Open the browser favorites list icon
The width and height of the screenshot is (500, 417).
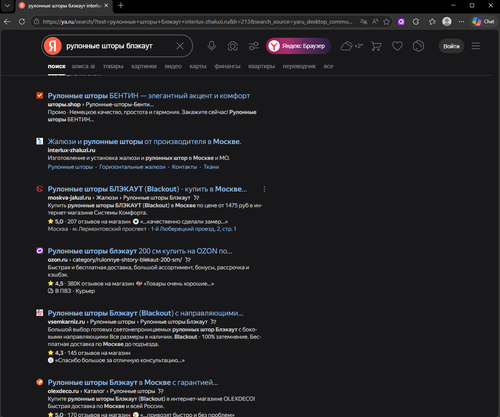(x=432, y=22)
